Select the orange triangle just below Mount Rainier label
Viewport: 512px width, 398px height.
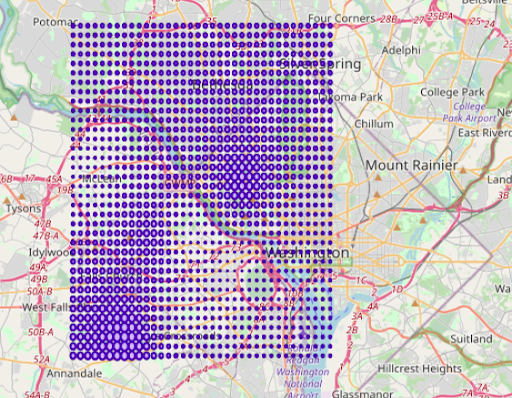pos(378,178)
